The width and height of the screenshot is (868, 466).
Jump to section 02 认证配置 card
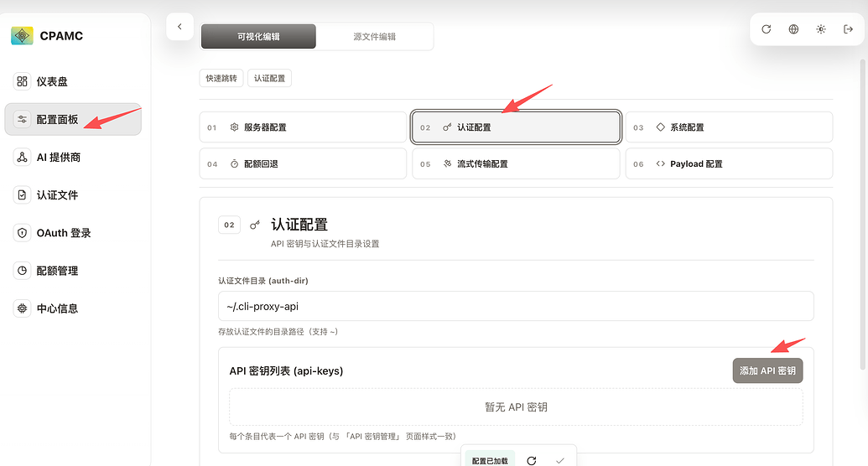point(516,127)
